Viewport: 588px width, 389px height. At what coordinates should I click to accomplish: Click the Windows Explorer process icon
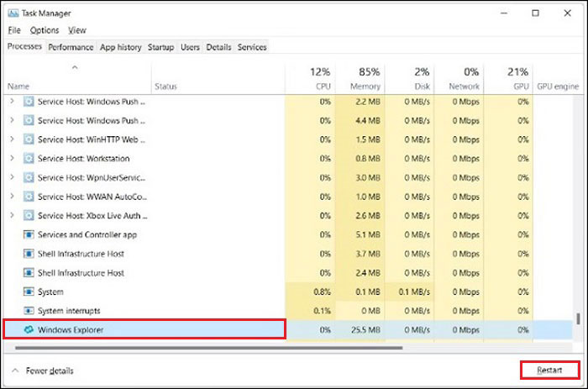(x=29, y=329)
